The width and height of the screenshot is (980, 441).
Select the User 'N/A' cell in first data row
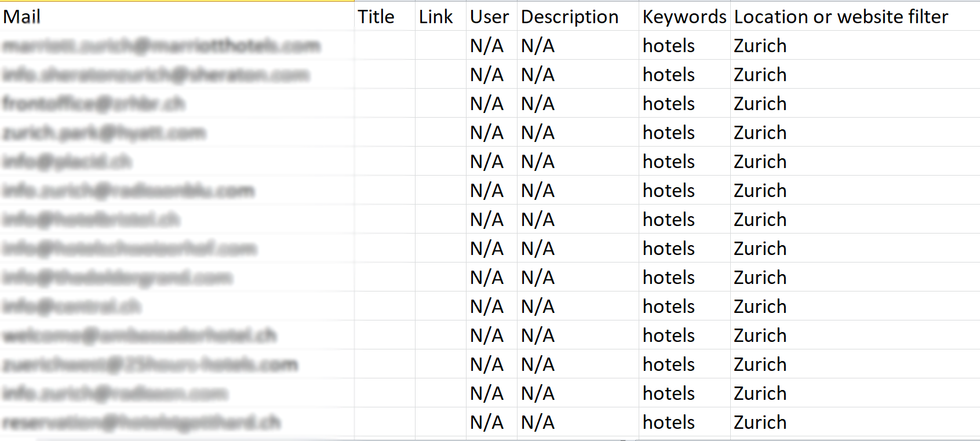click(487, 46)
